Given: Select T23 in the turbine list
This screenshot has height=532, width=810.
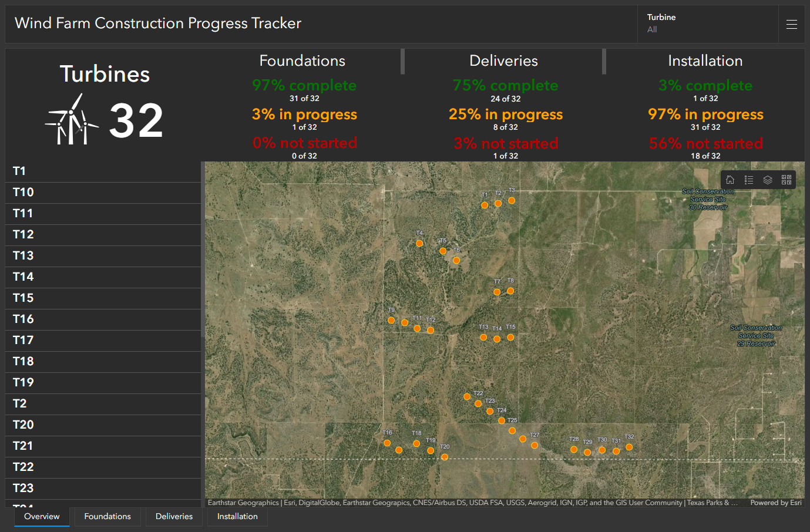Looking at the screenshot, I should (103, 489).
